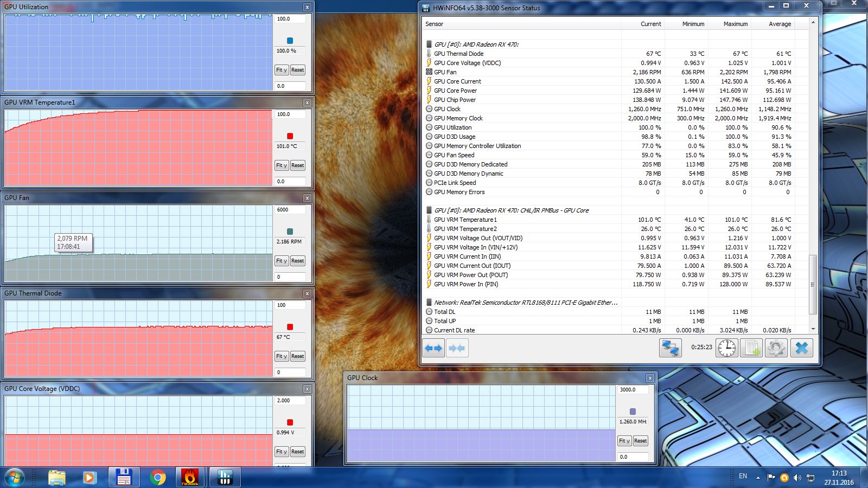Click the Average column header
868x488 pixels.
773,24
